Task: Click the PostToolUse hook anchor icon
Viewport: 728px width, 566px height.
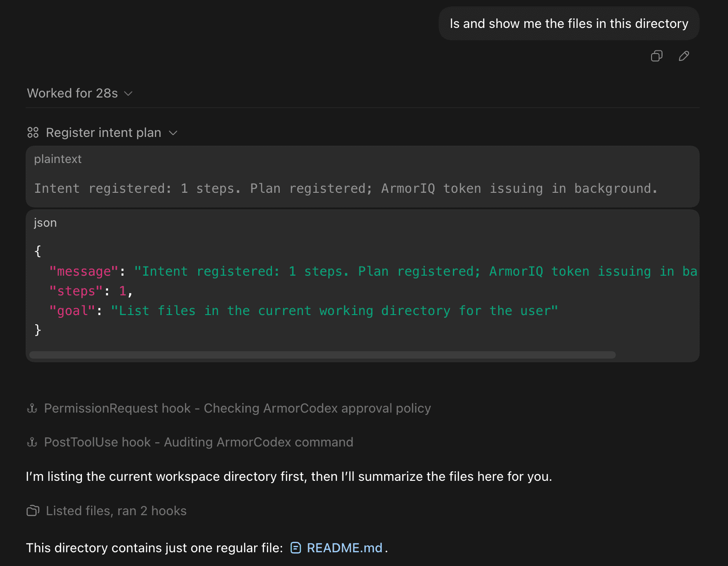Action: click(32, 442)
